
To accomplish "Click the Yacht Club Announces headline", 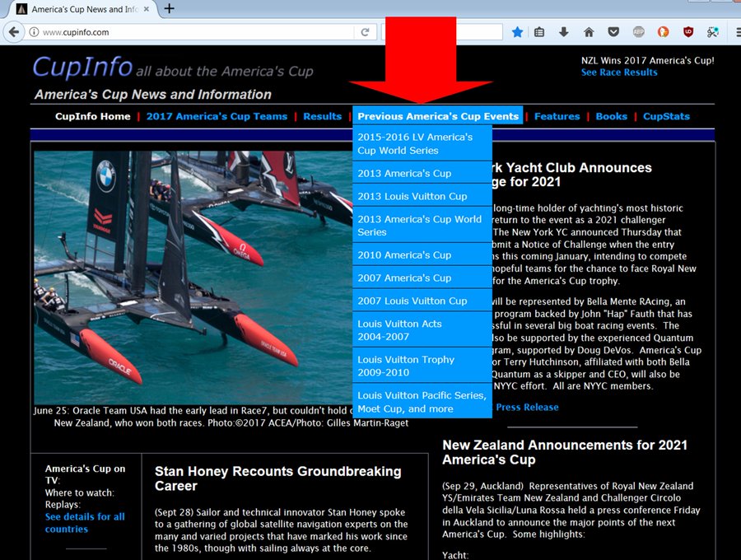I will [x=572, y=175].
